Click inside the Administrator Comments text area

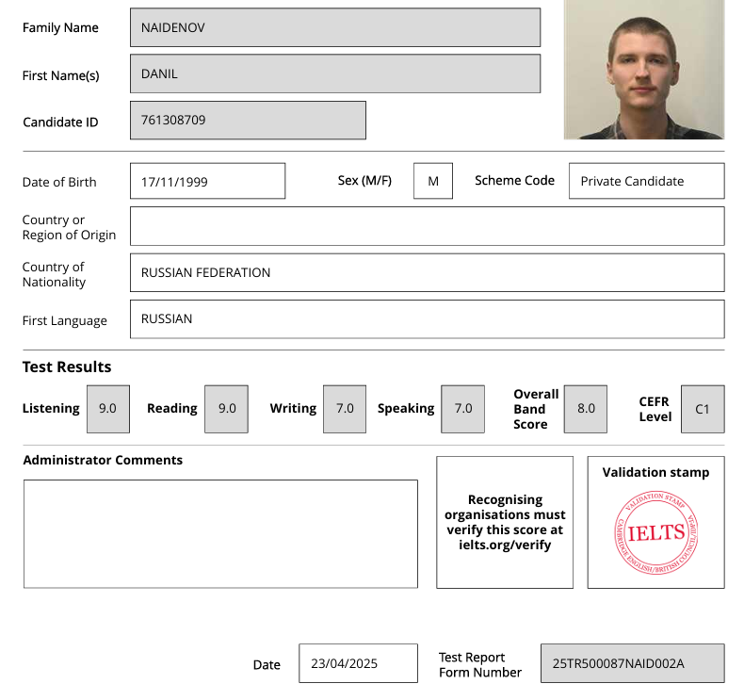click(220, 534)
